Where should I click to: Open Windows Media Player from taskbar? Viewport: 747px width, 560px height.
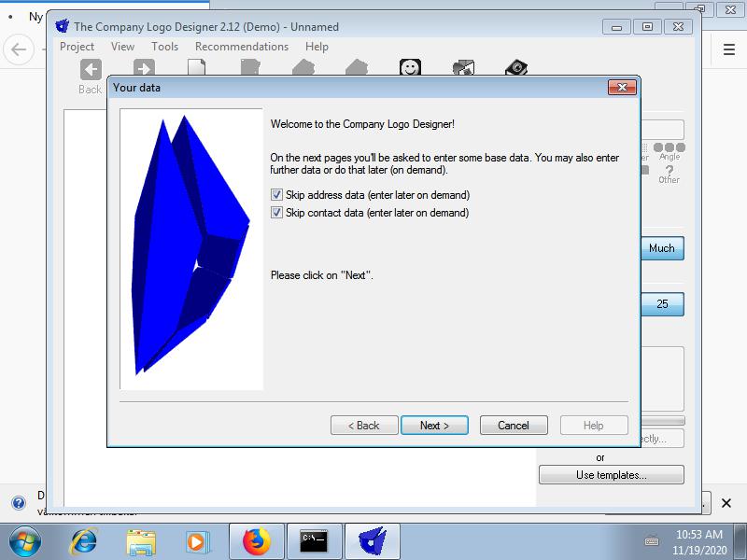point(196,542)
